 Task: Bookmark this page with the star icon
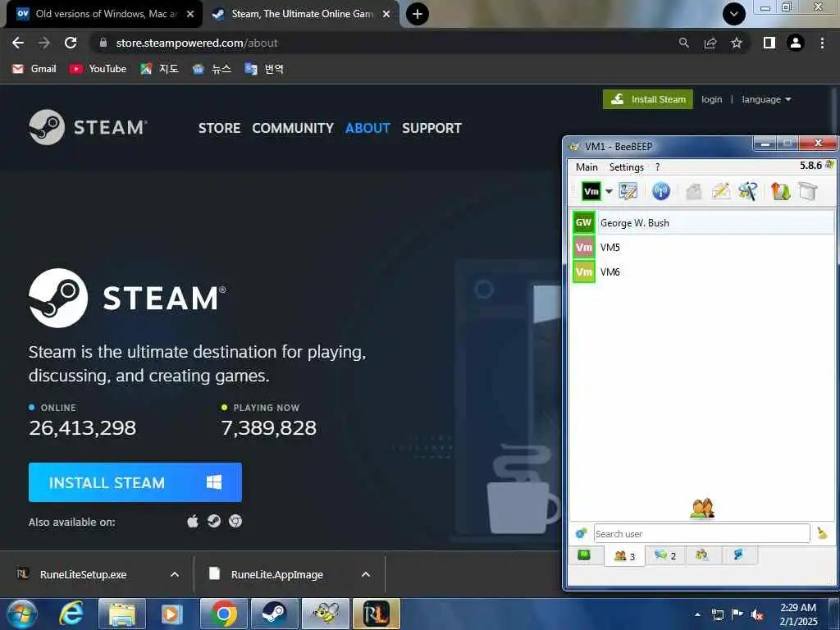tap(737, 43)
